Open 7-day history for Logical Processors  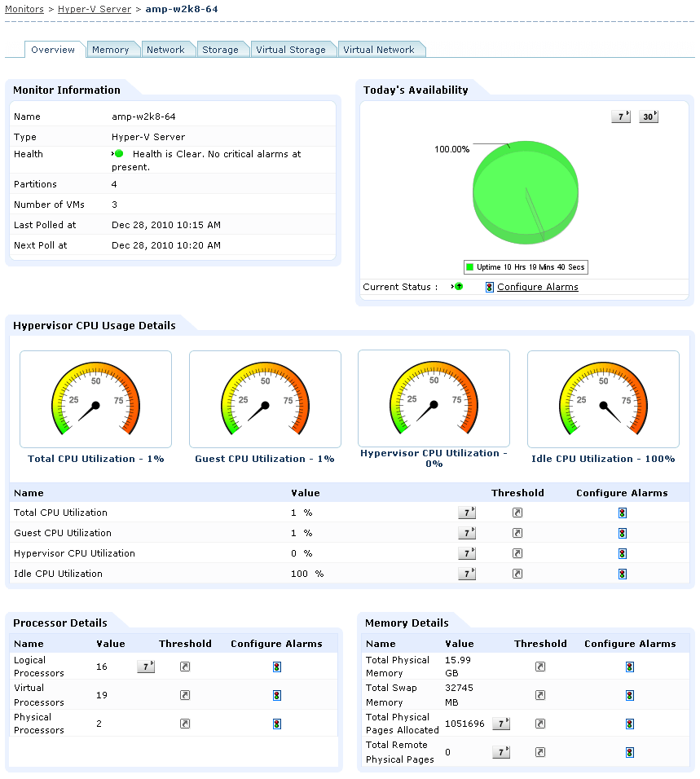coord(146,667)
